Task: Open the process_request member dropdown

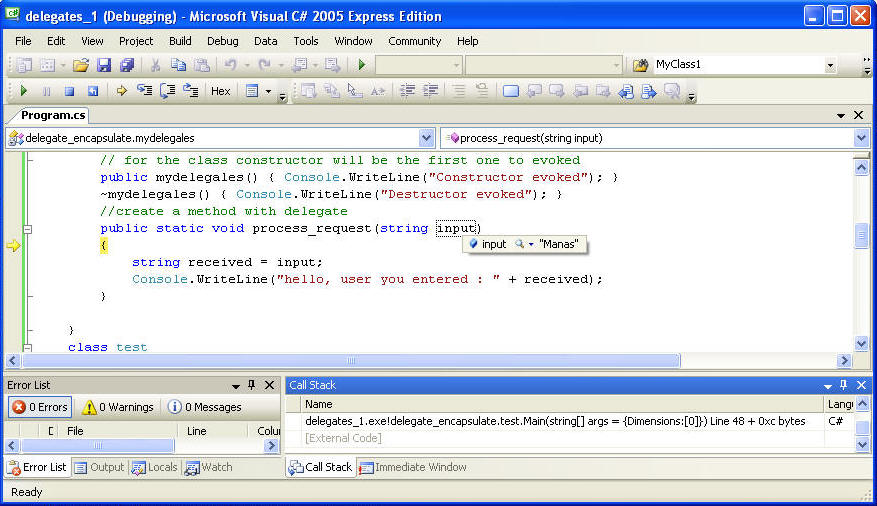Action: (861, 138)
